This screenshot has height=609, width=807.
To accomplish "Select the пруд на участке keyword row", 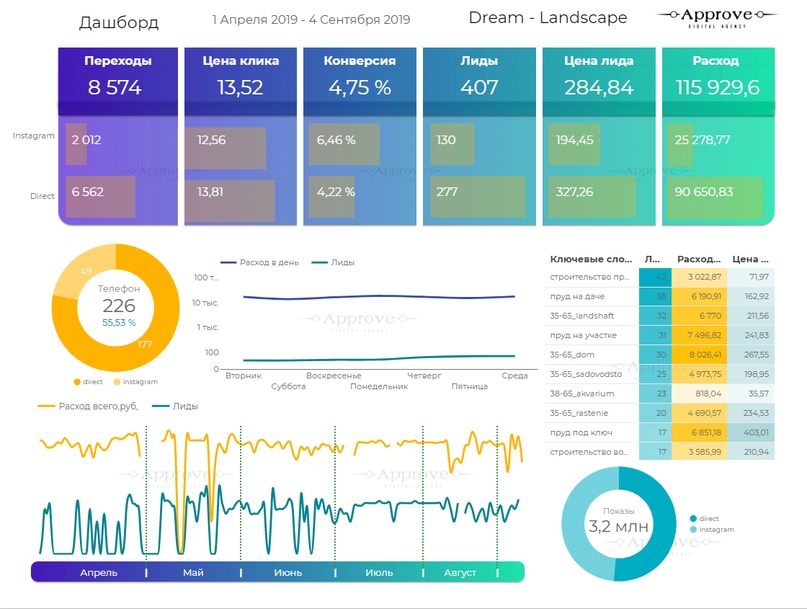I will (659, 335).
